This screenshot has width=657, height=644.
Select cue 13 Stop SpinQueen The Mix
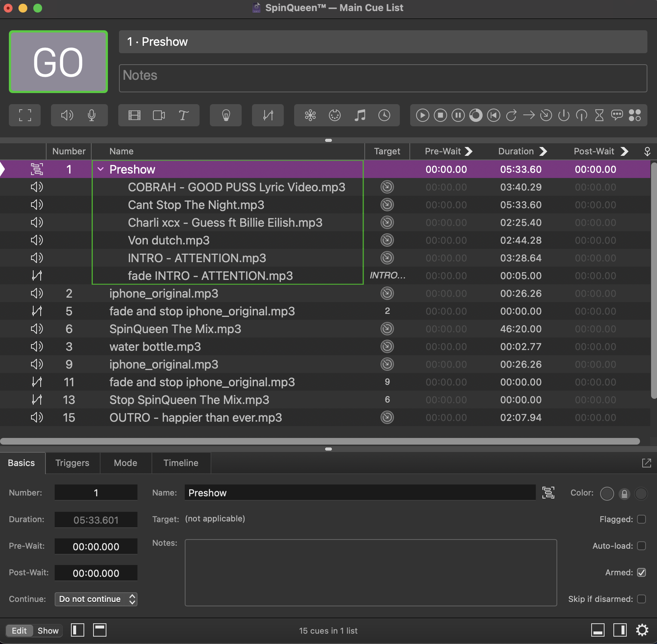325,400
